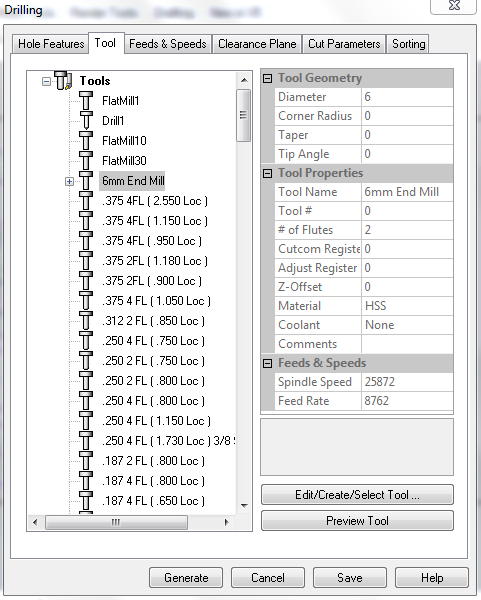
Task: Click Edit/Create/Select Tool button
Action: point(357,495)
